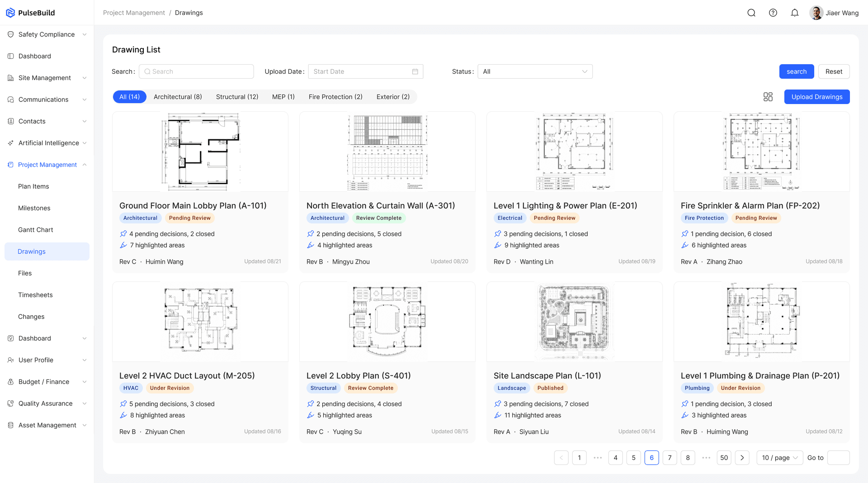Open Level 2 Lobby Plan (S-401) thumbnail
The image size is (868, 483).
point(387,322)
